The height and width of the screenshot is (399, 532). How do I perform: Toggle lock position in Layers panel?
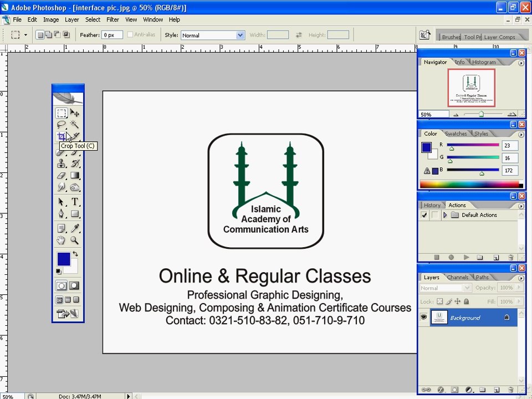coord(457,301)
